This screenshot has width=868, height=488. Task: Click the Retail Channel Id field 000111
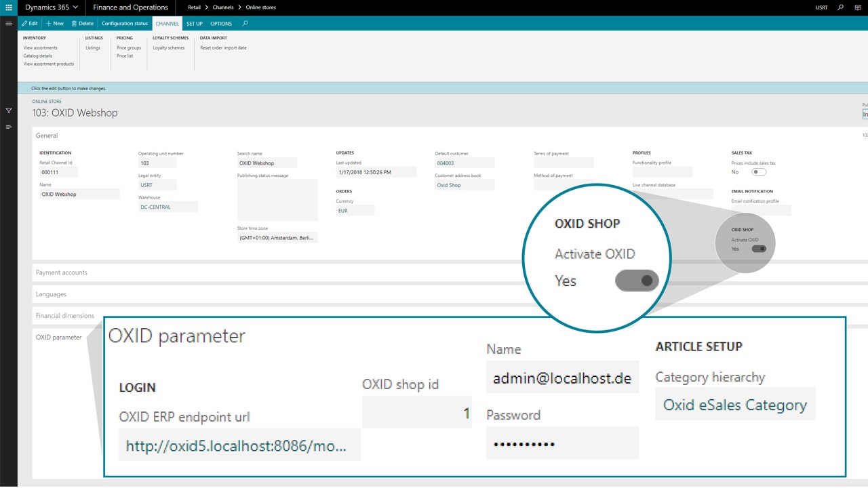click(58, 173)
